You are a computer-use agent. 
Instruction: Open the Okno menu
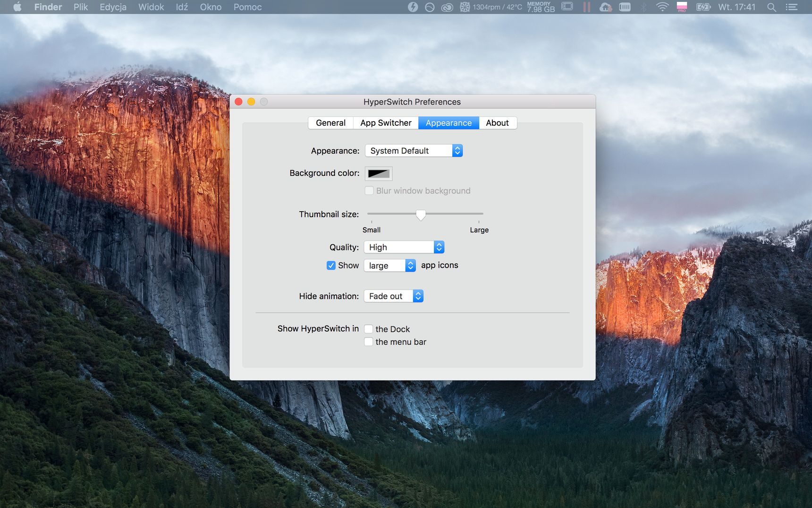tap(211, 7)
